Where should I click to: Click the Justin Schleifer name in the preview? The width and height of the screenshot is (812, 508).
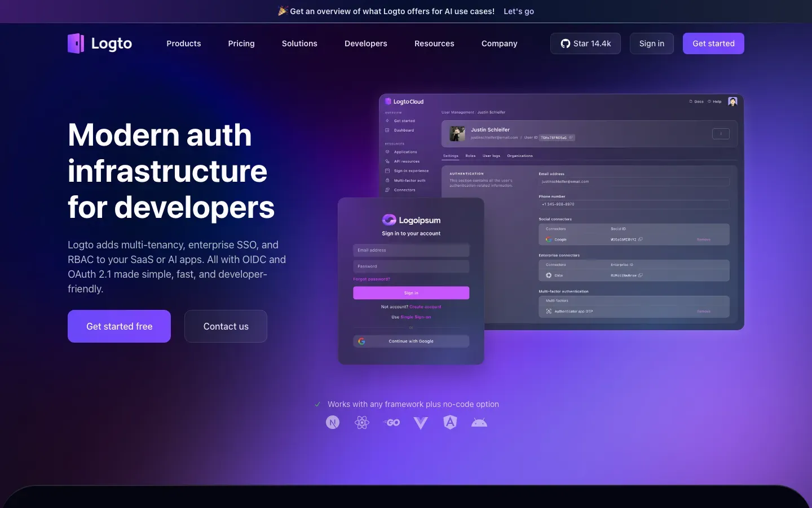point(490,130)
